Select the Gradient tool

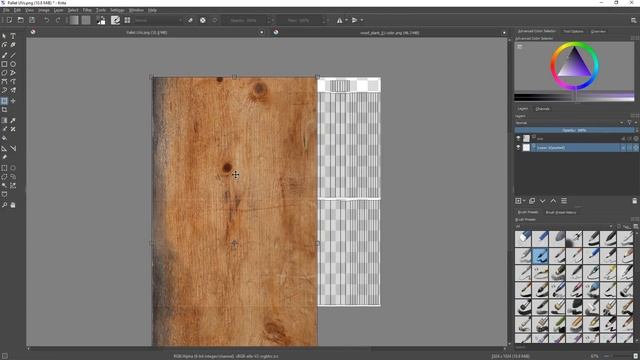(4, 120)
